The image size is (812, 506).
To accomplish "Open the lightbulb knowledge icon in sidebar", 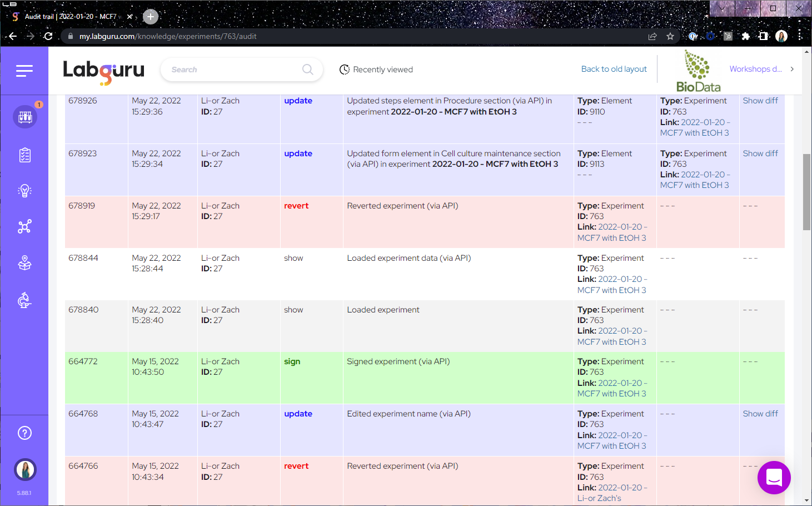I will (25, 191).
